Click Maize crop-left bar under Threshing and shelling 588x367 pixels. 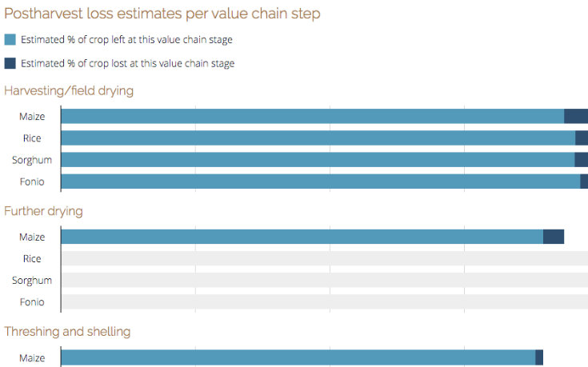[298, 357]
